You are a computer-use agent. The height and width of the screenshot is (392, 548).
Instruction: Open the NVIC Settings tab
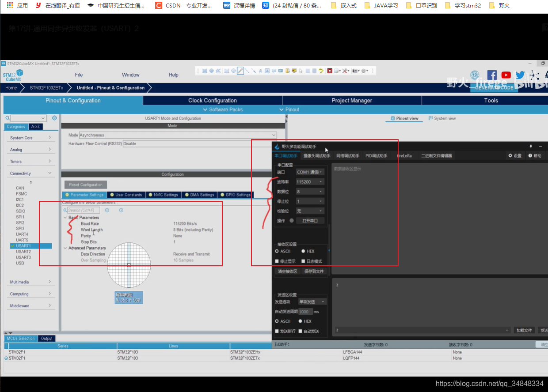point(163,195)
